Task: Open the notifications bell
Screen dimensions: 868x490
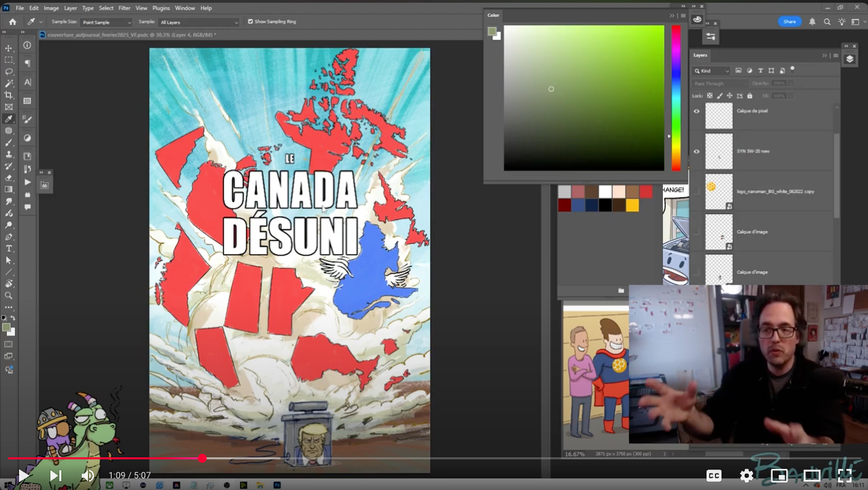Action: coord(812,22)
